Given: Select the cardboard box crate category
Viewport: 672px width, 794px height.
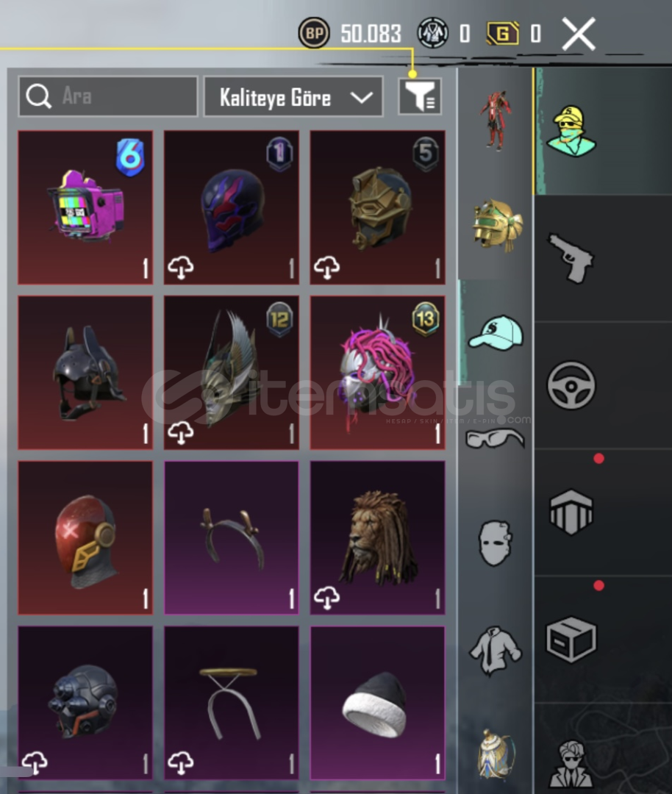Looking at the screenshot, I should pos(571,639).
